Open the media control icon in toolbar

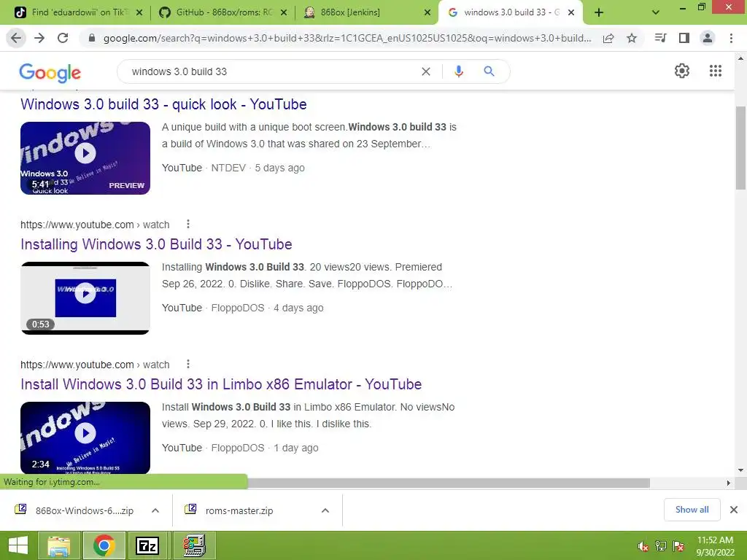click(660, 38)
